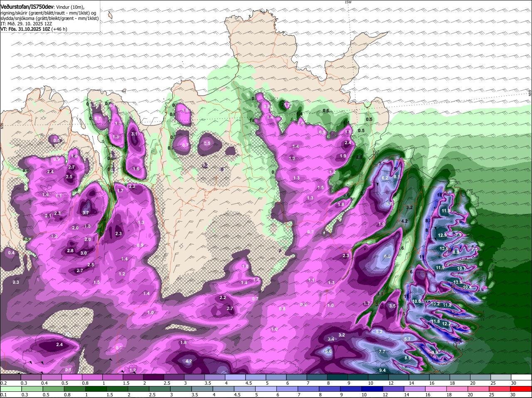
Task: Click the '5.5' precipitation value on the map
Action: pos(389,204)
